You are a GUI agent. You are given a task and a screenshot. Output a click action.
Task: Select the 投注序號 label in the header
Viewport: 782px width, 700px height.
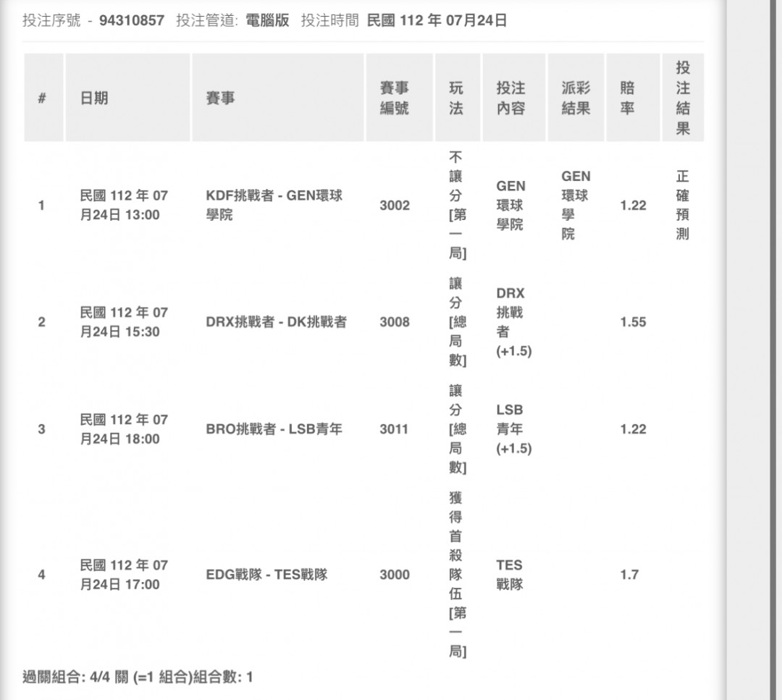point(51,20)
